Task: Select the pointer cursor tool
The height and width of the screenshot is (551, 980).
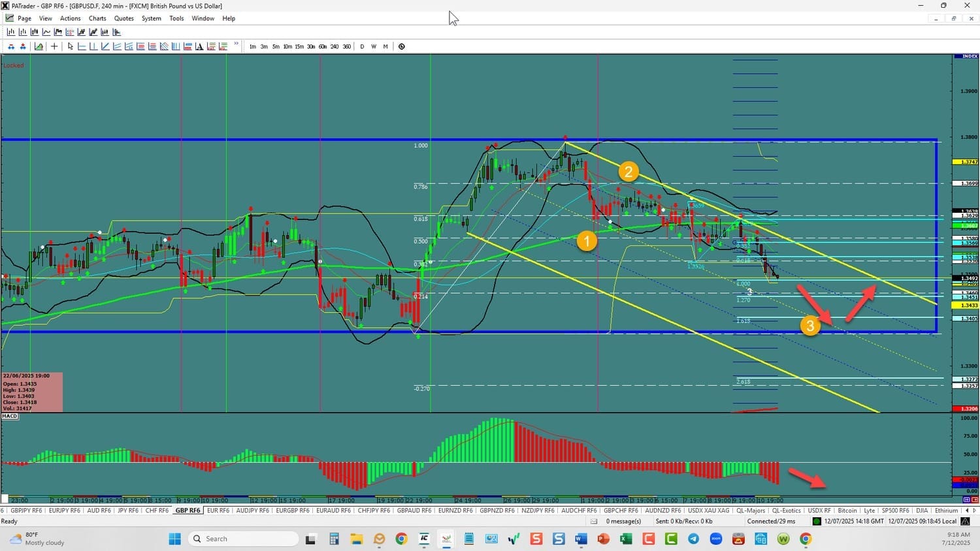Action: coord(71,46)
